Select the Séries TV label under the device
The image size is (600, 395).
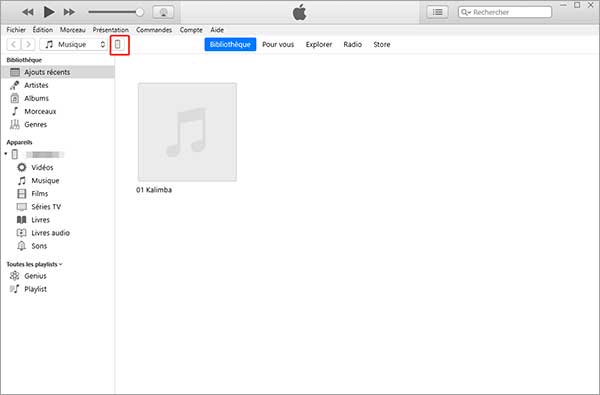pyautogui.click(x=46, y=207)
